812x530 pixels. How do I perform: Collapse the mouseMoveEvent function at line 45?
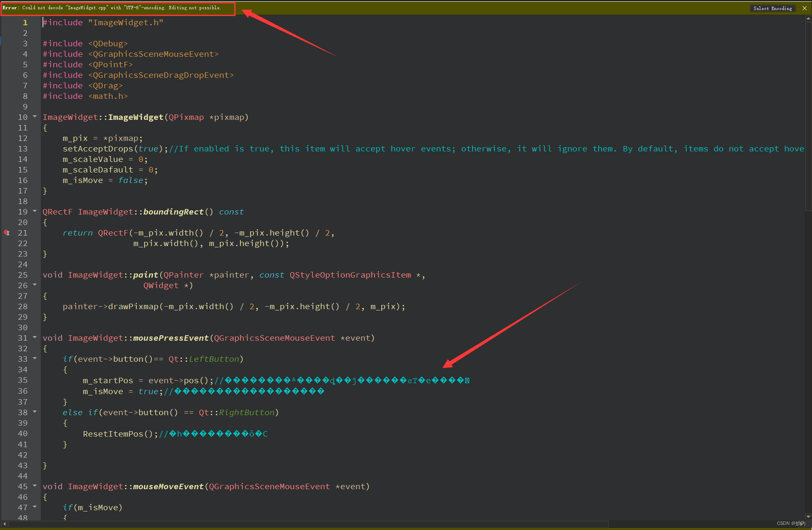(x=34, y=486)
